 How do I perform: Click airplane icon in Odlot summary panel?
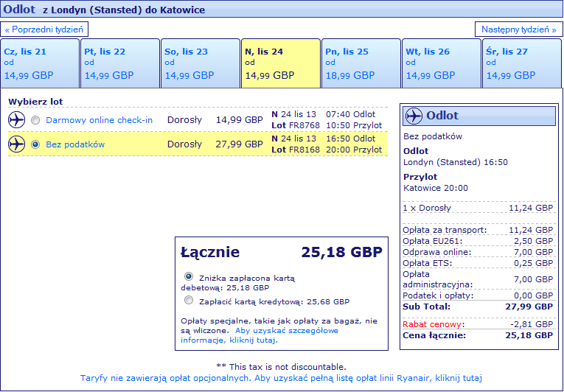click(x=414, y=116)
